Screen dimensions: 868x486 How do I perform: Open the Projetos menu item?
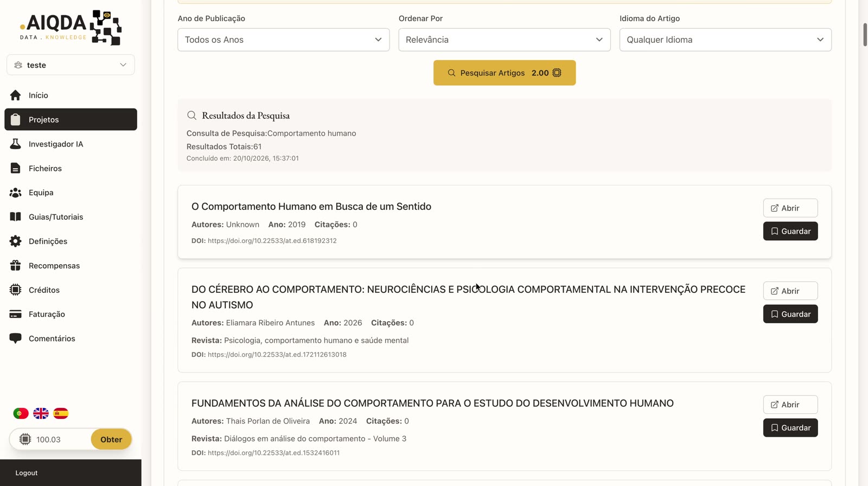pyautogui.click(x=71, y=119)
